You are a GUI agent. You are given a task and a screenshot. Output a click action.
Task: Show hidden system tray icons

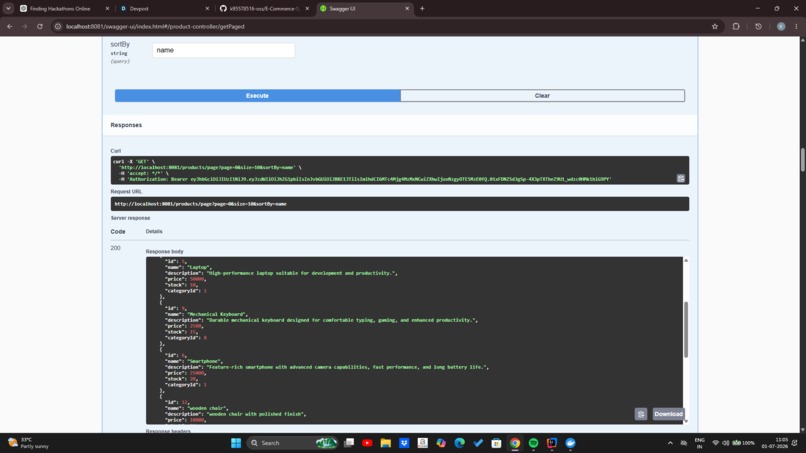pos(670,443)
